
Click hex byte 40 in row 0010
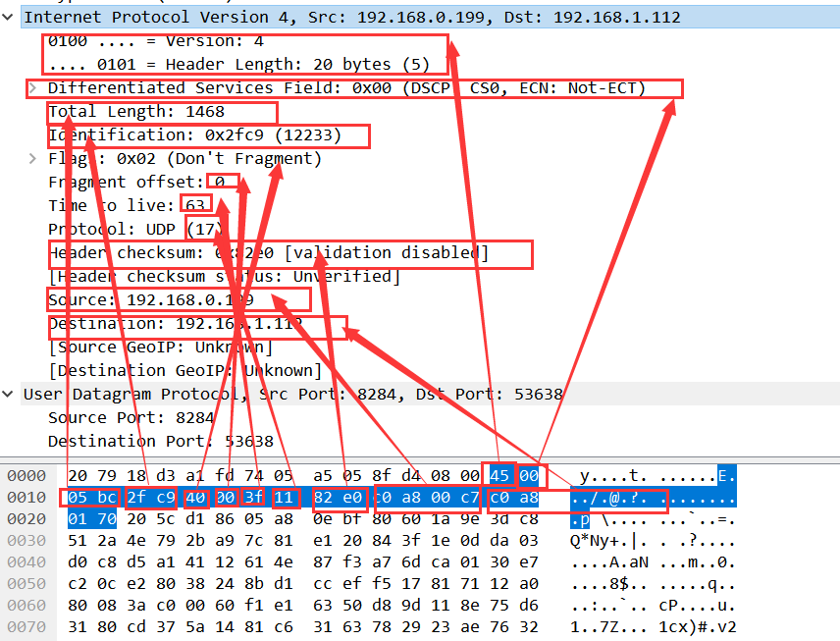click(195, 498)
